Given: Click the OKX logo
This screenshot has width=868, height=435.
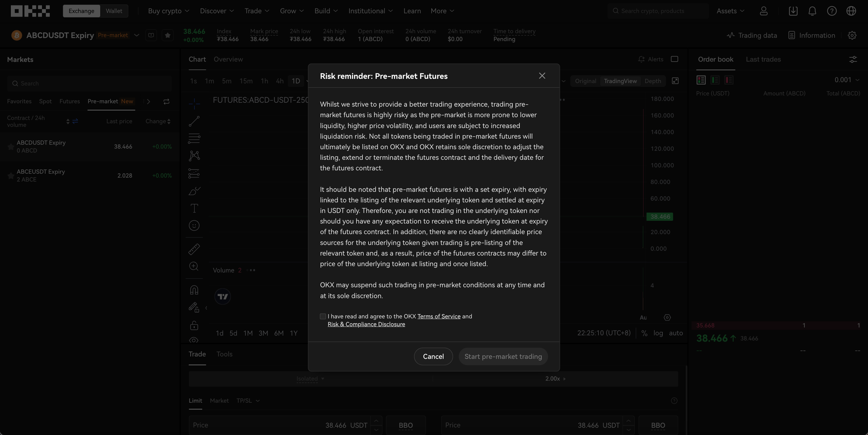Looking at the screenshot, I should click(30, 11).
